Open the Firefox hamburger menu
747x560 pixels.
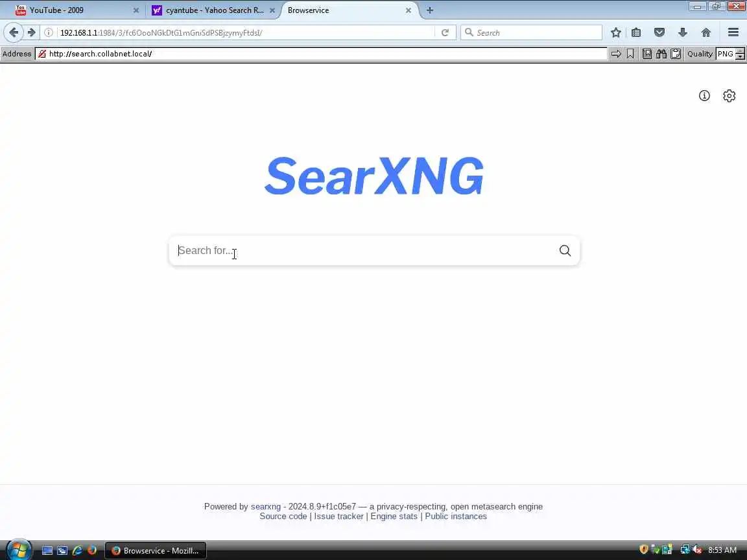(x=733, y=32)
